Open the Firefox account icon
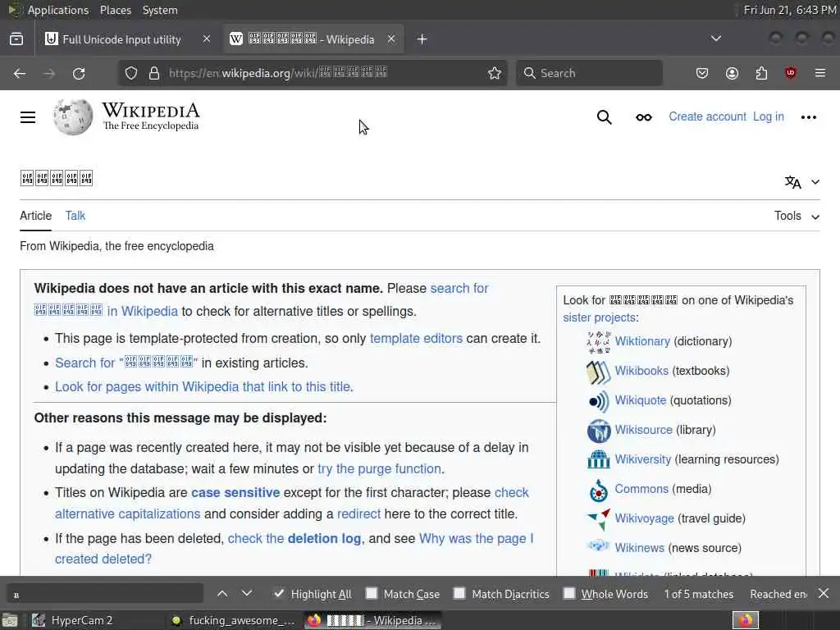Image resolution: width=840 pixels, height=630 pixels. point(732,73)
